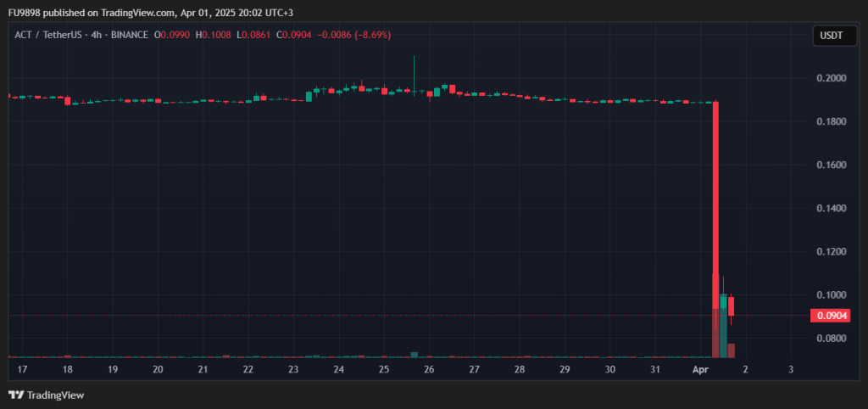Click date label 31 on time axis
The width and height of the screenshot is (868, 409).
655,369
